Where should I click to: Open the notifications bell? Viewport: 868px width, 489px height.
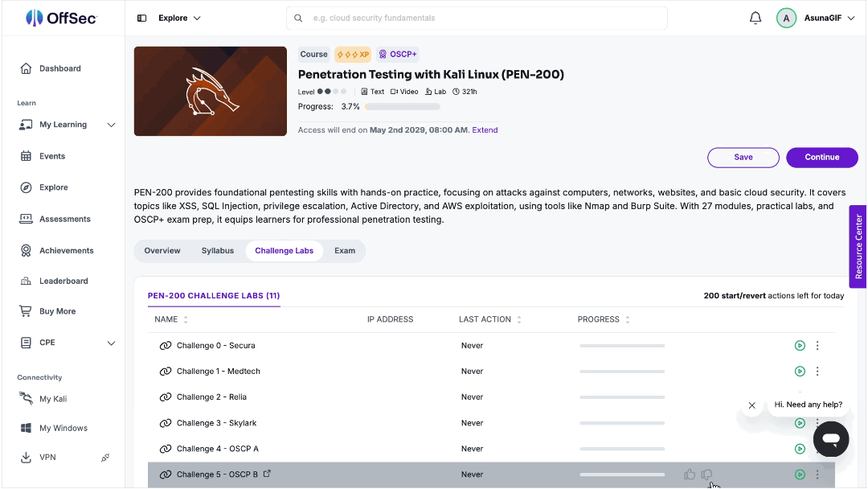tap(755, 18)
